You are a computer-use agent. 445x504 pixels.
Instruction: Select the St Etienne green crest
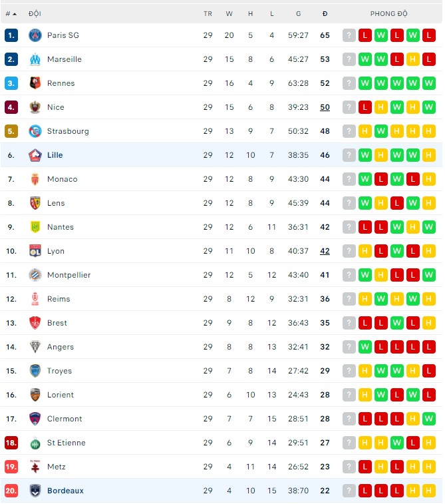click(35, 443)
